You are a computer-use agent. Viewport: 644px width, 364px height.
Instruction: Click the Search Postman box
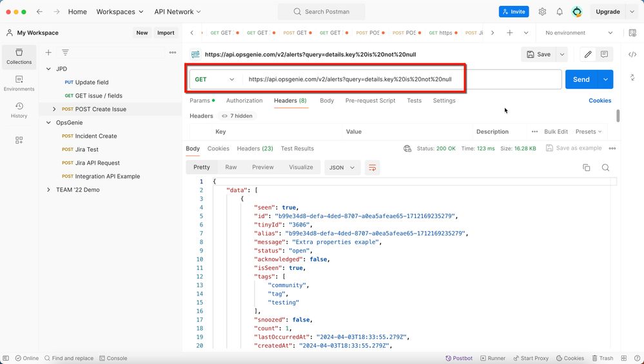pos(321,12)
